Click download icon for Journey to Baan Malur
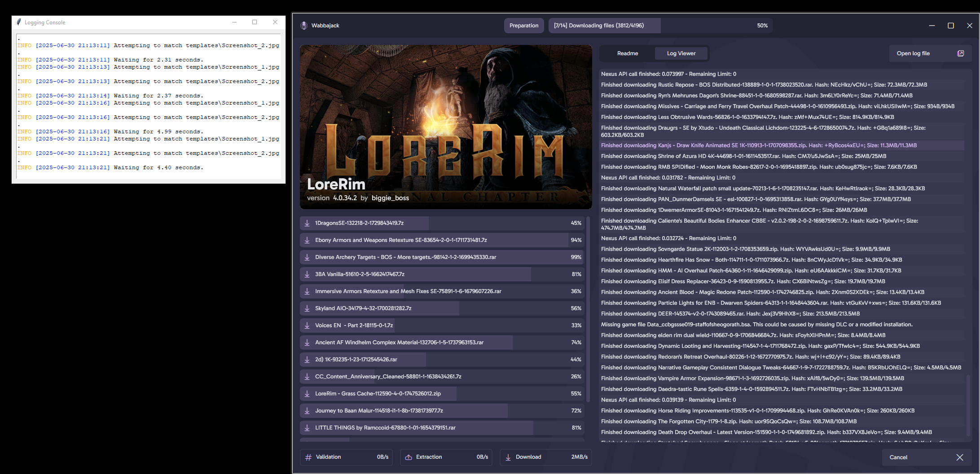The width and height of the screenshot is (980, 474). pyautogui.click(x=307, y=411)
